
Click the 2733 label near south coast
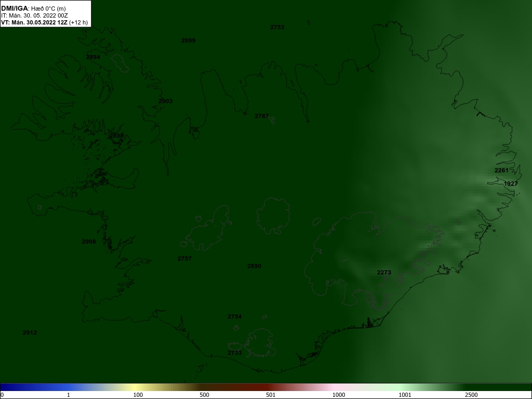235,353
